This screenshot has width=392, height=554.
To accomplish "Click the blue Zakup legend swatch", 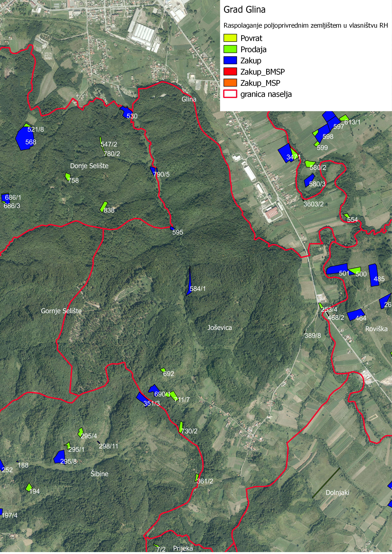I will pos(230,60).
